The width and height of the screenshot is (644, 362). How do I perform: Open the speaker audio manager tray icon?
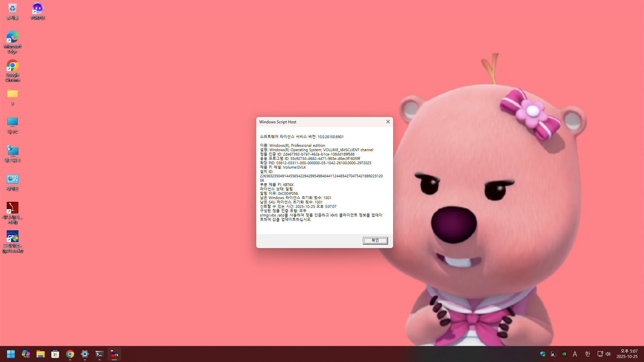pyautogui.click(x=553, y=354)
